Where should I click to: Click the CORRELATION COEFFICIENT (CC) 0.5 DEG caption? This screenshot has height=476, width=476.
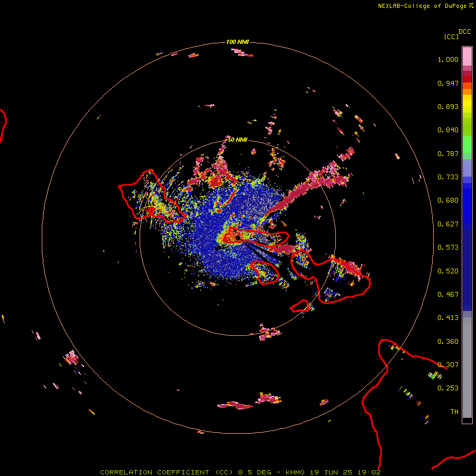point(186,472)
